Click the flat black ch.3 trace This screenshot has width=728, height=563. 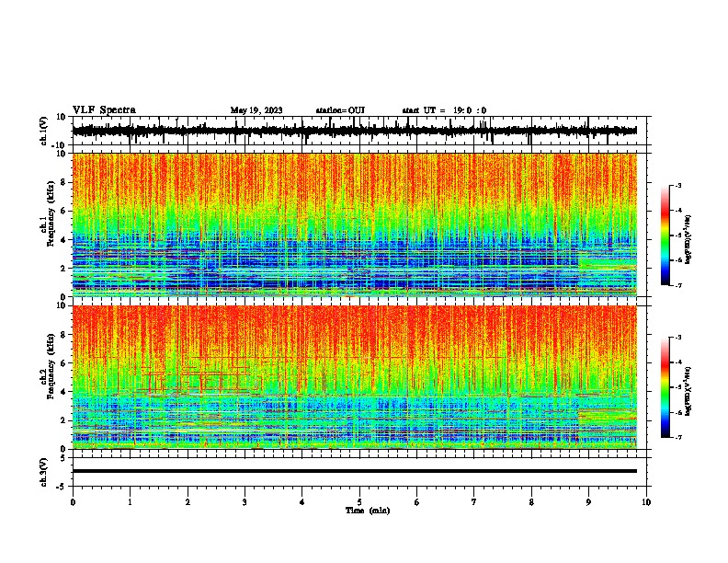354,471
